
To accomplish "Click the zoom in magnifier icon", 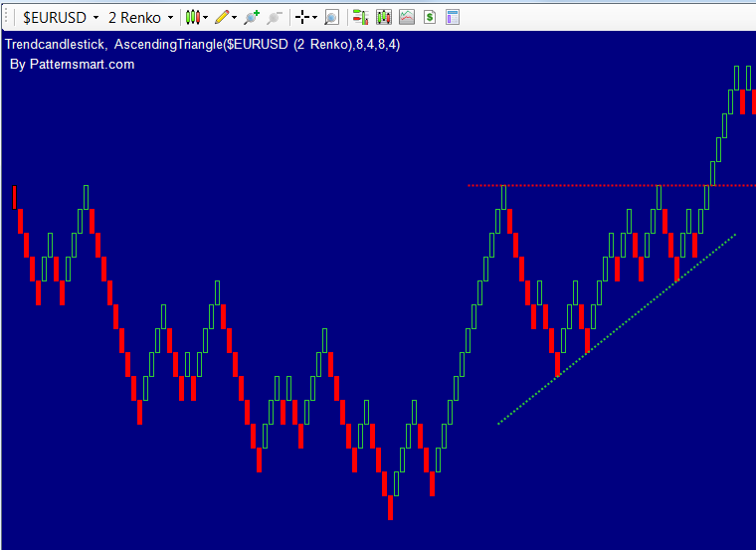I will pos(252,17).
